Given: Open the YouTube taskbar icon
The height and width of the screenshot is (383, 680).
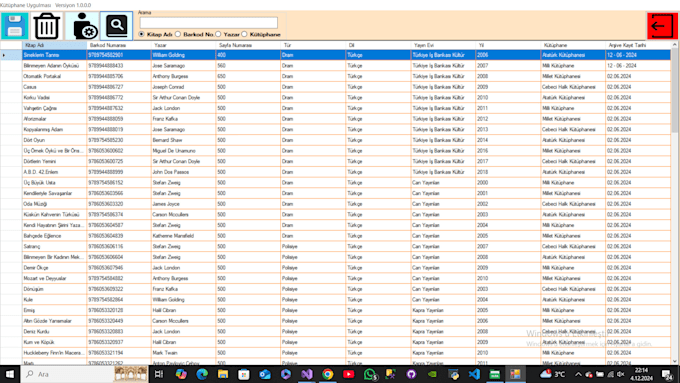Looking at the screenshot, I should click(x=348, y=374).
